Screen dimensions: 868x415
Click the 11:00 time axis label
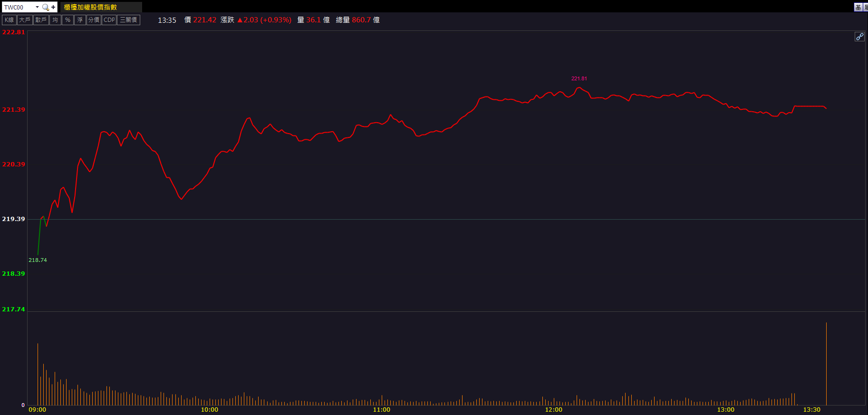(382, 410)
